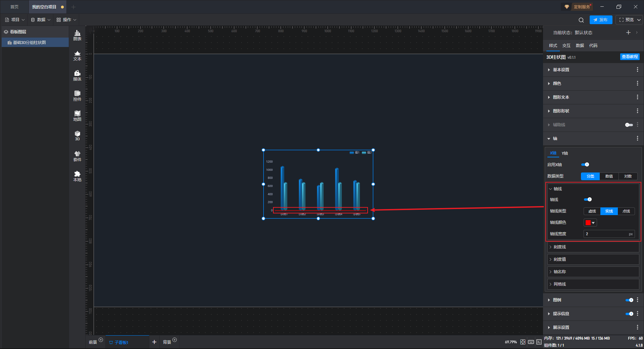Viewport: 644px width, 349px height.
Task: Click the keyboard shortcuts icon
Action: 531,342
